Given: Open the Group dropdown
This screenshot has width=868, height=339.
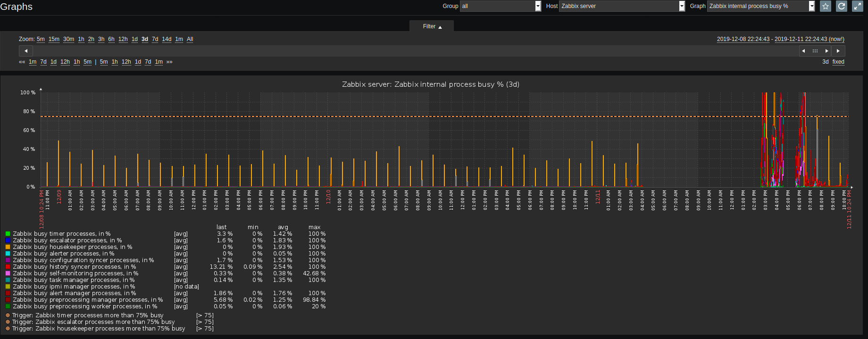Looking at the screenshot, I should pyautogui.click(x=500, y=6).
